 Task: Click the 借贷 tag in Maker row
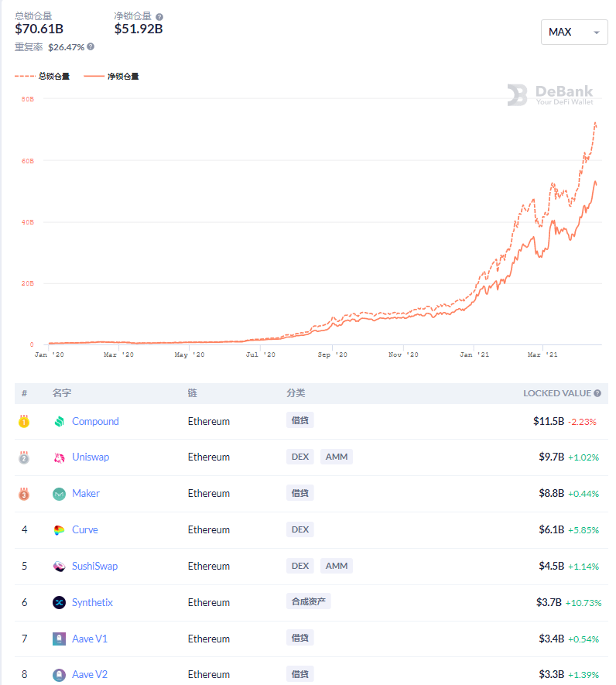click(x=300, y=493)
